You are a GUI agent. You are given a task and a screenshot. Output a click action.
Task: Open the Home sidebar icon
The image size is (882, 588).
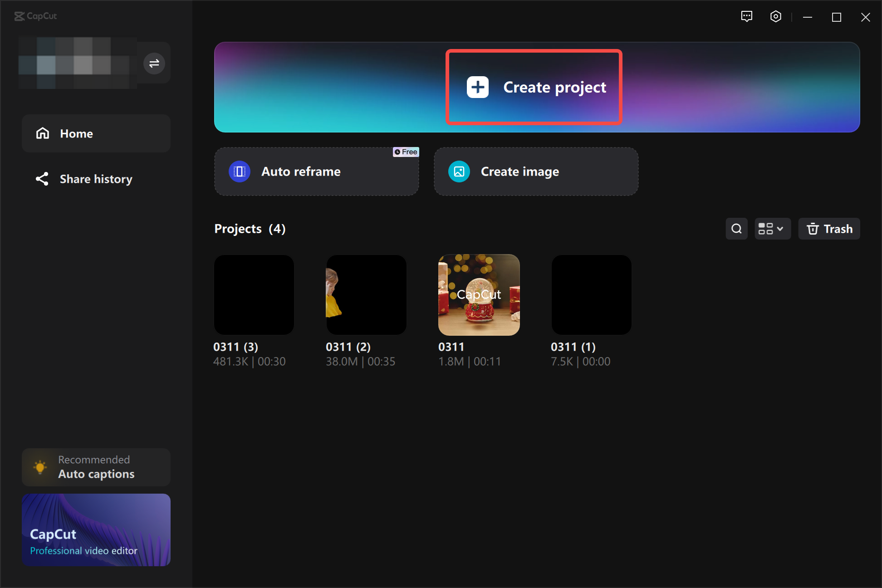42,133
